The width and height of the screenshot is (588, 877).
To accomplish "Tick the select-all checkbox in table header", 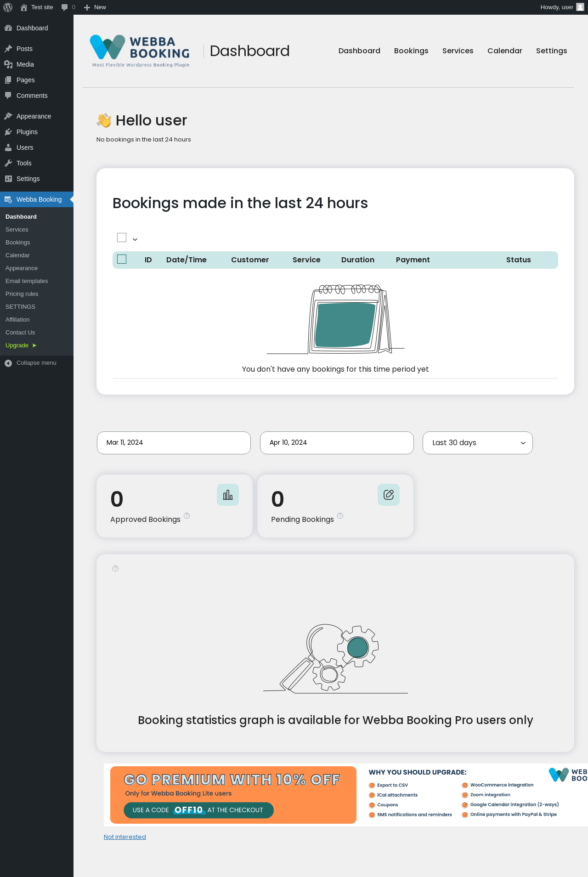I will pos(122,259).
